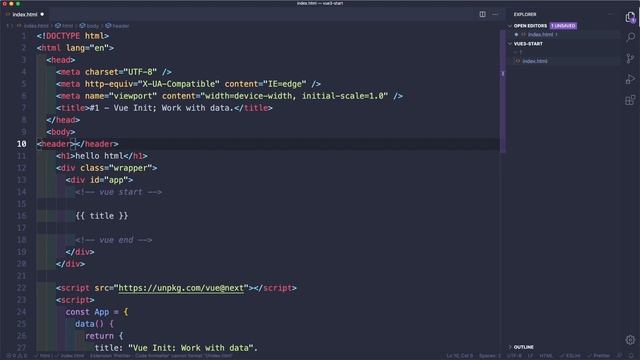Click the return statement on line 26
Screen dimensions: 640x360
coord(104,336)
